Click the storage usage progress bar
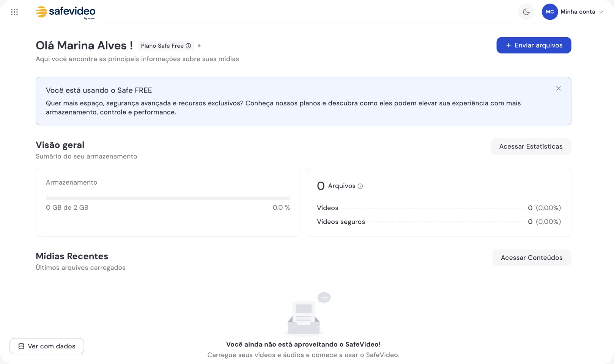This screenshot has height=364, width=614. 168,198
